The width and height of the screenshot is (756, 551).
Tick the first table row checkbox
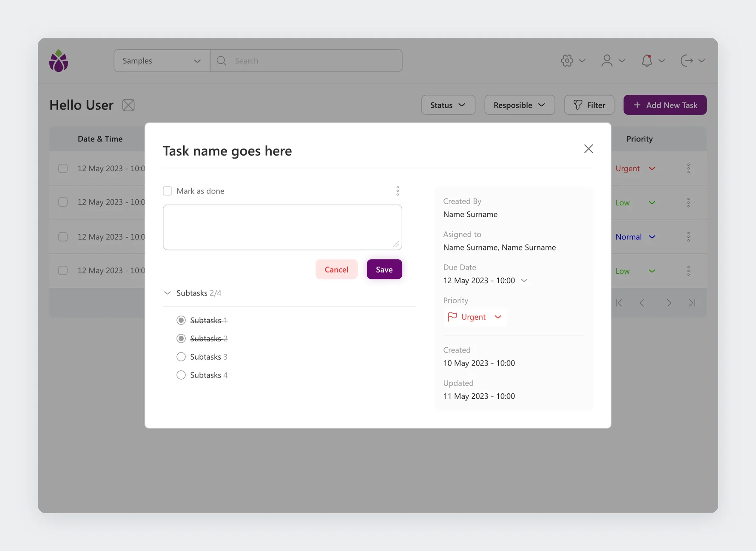63,168
